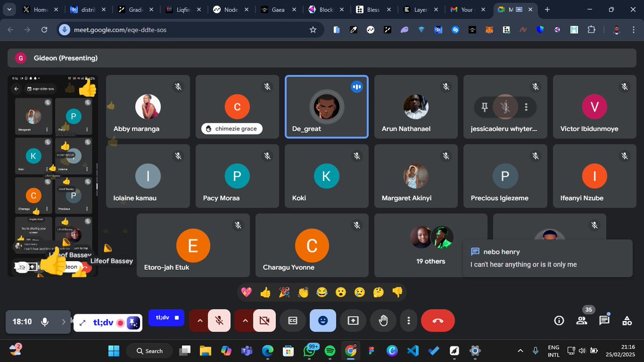Click the mic icon beside the 18:10 timer
The width and height of the screenshot is (644, 362).
pyautogui.click(x=45, y=322)
